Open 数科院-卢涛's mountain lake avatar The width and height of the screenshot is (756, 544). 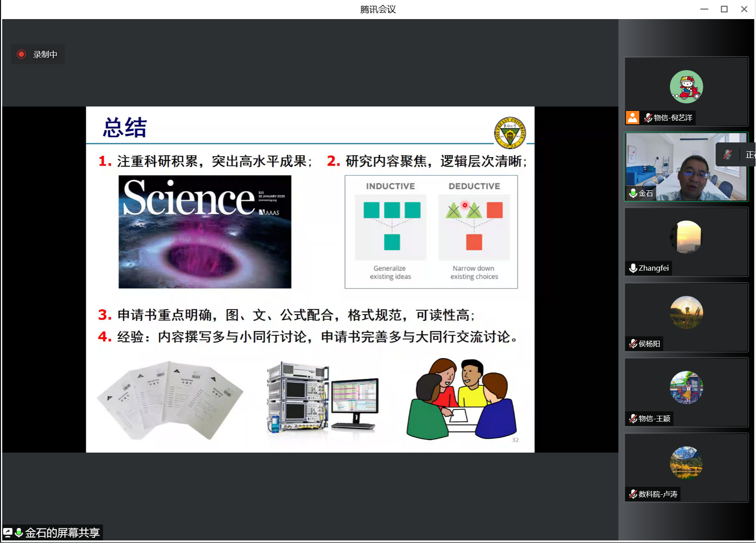pyautogui.click(x=686, y=463)
